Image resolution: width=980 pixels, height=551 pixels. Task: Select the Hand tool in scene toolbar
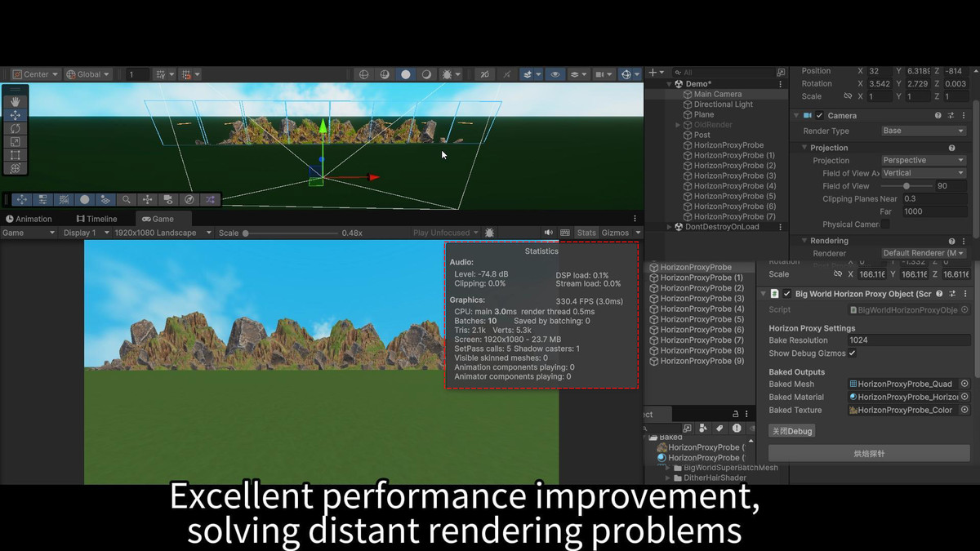[15, 102]
